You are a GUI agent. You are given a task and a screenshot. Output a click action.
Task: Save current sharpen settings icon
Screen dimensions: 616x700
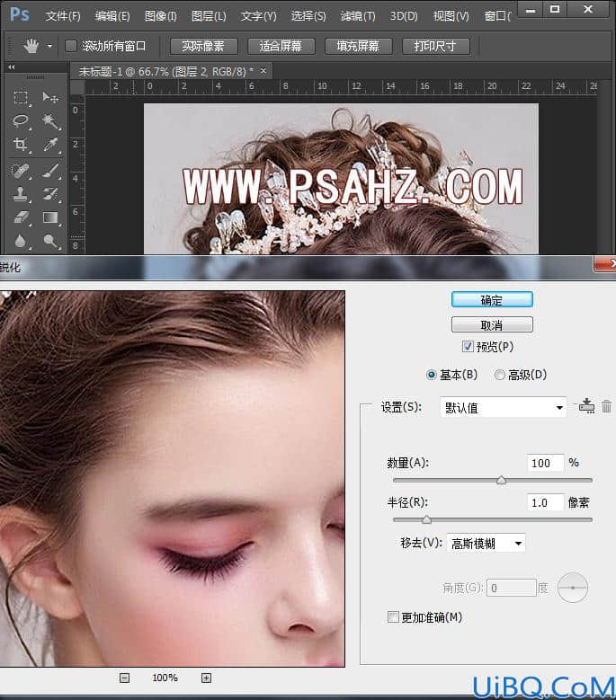[586, 406]
